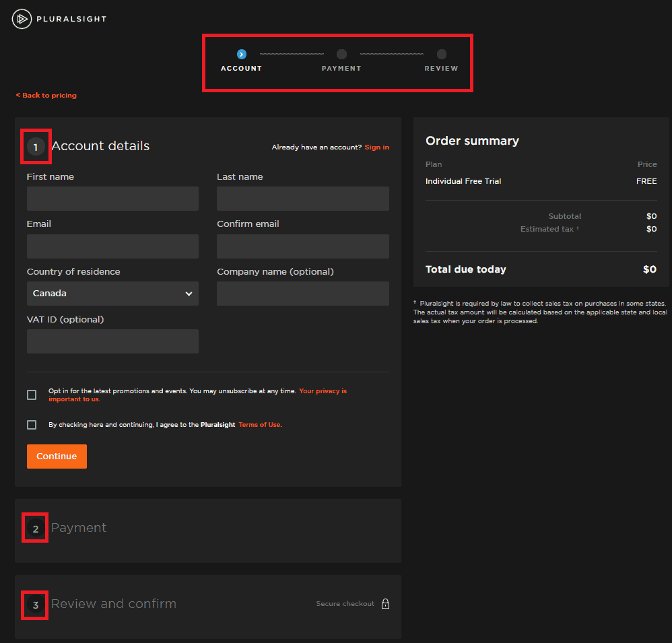The width and height of the screenshot is (672, 643).
Task: Focus the Company name field
Action: pyautogui.click(x=303, y=294)
